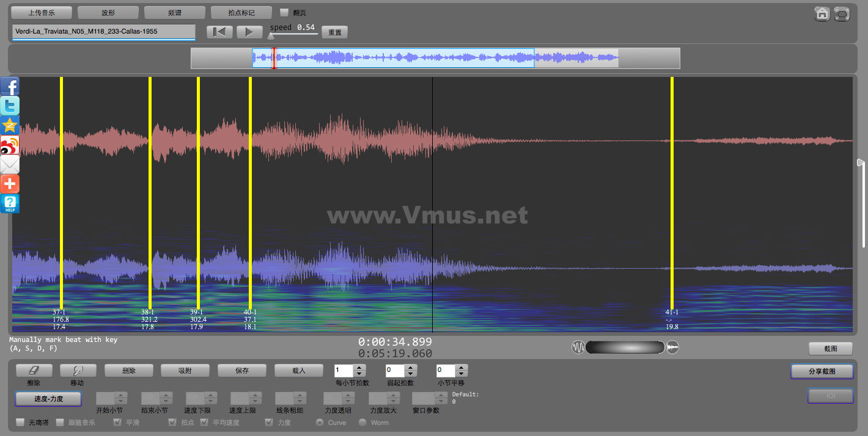Share via the Facebook sidebar icon

pos(10,86)
